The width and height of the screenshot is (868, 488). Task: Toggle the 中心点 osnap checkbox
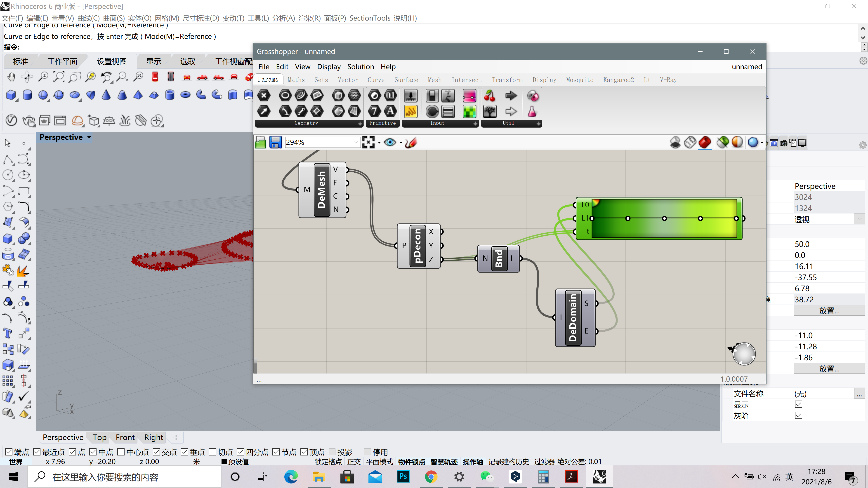[x=121, y=452]
